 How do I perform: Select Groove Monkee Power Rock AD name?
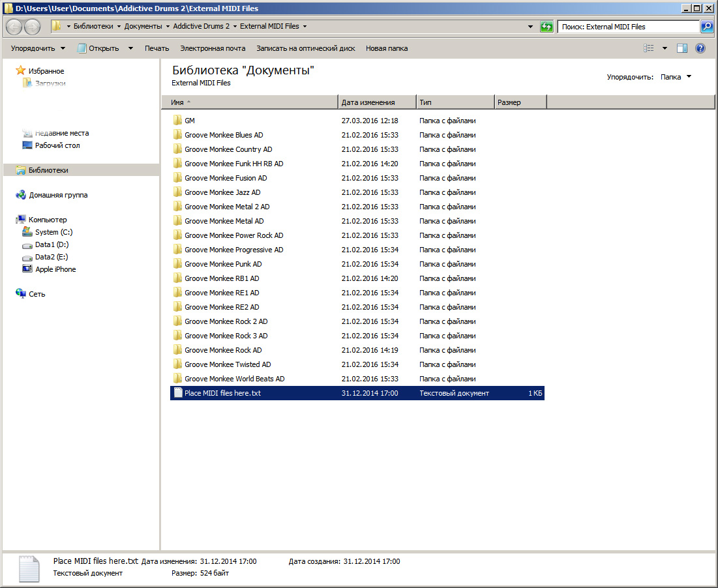pos(234,235)
